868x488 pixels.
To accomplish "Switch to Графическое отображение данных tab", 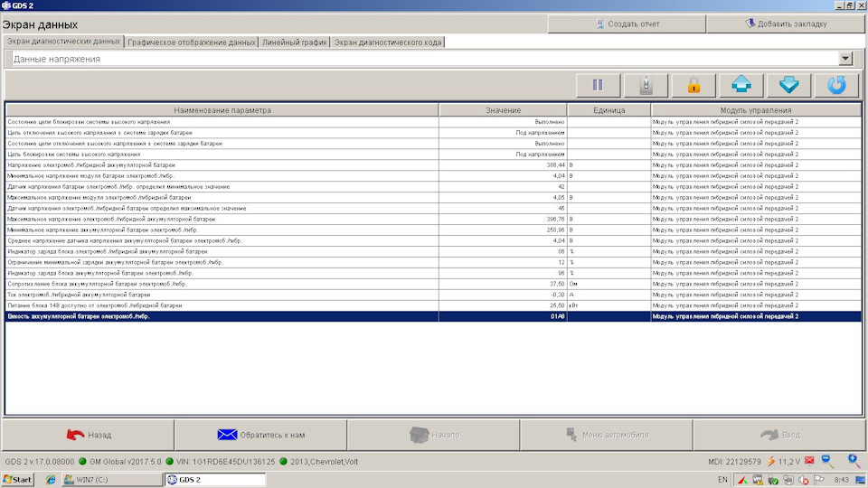I will [x=191, y=42].
